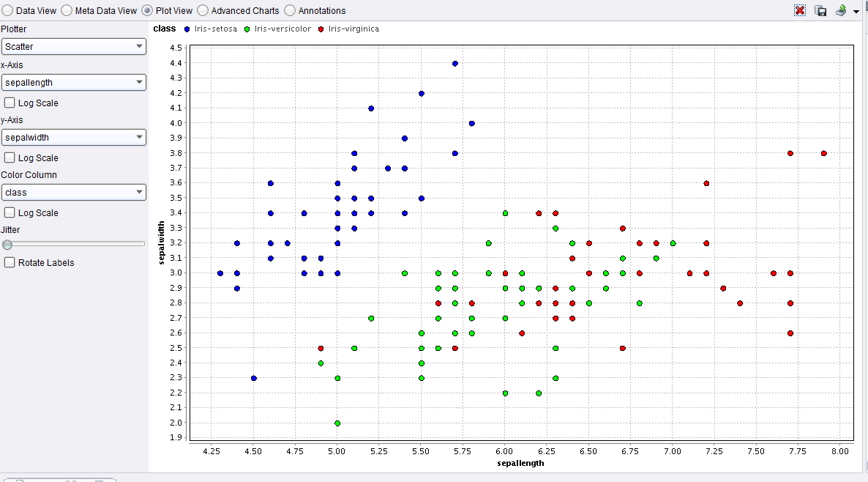Open the export options dropdown arrow
Viewport: 868px width, 482px height.
point(856,11)
